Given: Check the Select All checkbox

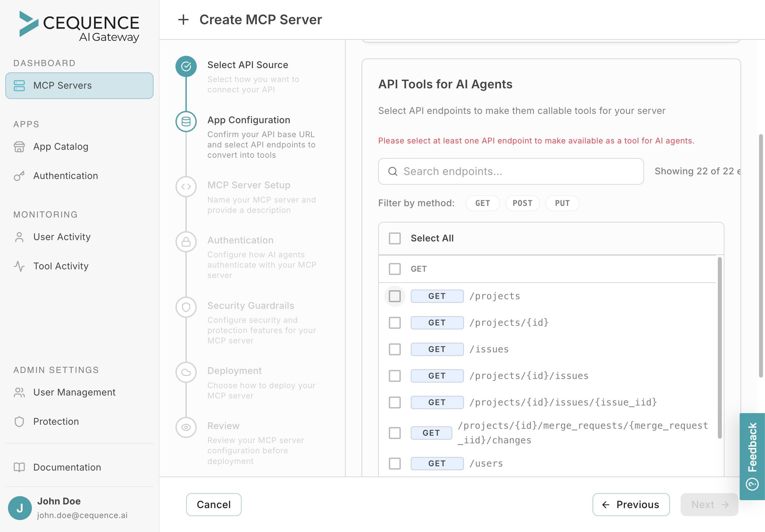Looking at the screenshot, I should tap(395, 238).
